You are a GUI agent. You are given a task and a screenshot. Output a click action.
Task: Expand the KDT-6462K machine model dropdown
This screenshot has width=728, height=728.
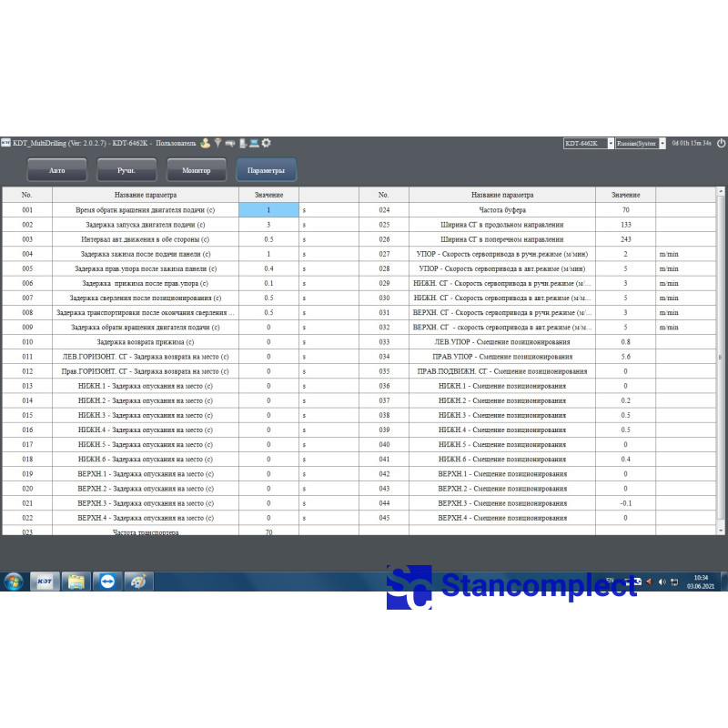(x=609, y=144)
